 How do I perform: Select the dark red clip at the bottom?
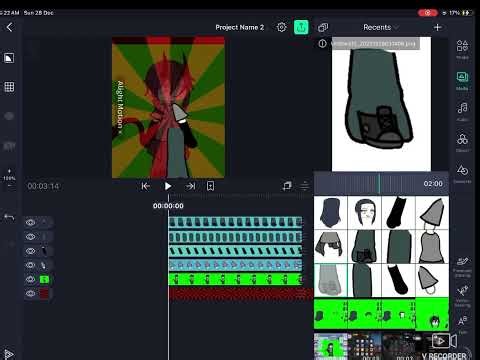(x=241, y=294)
